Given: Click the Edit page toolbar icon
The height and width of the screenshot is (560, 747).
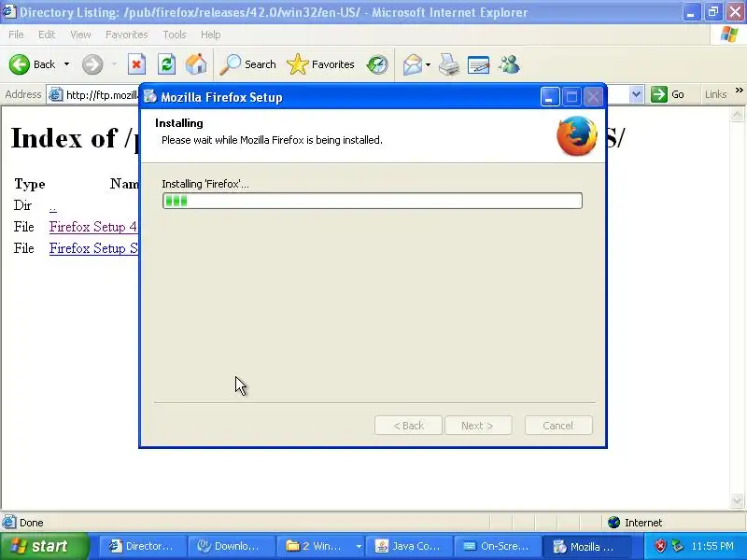Looking at the screenshot, I should pyautogui.click(x=478, y=64).
